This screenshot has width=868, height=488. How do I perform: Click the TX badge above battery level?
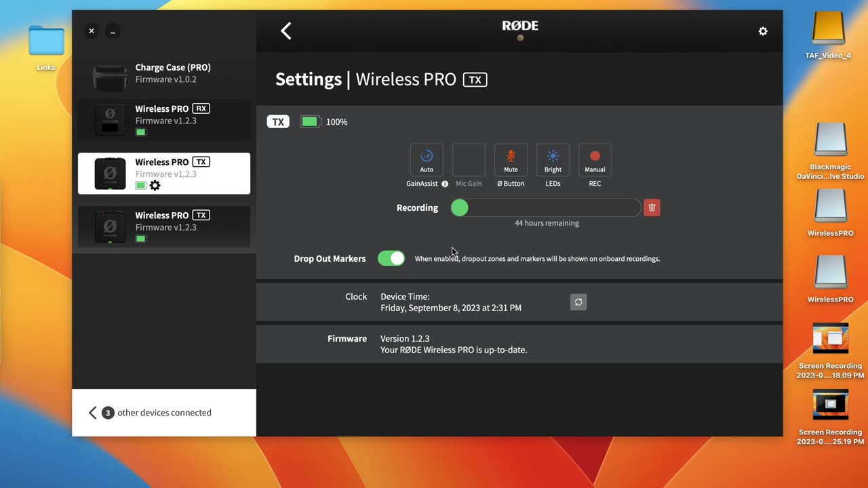pos(278,122)
